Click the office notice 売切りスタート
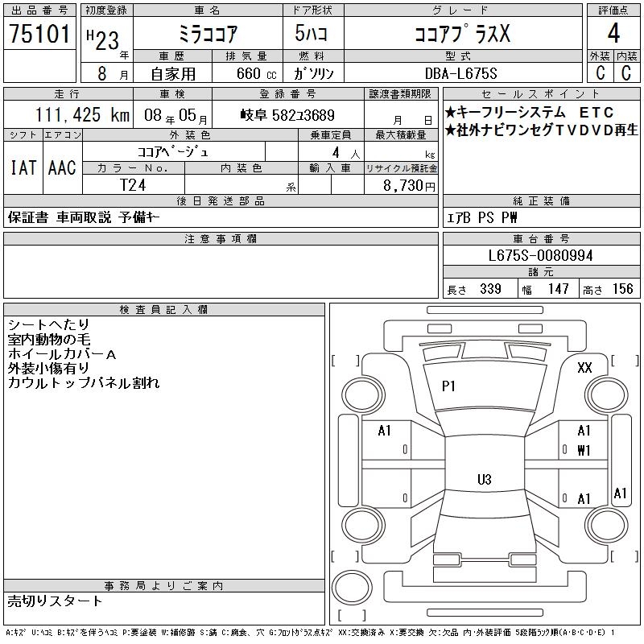Viewport: 644px width, 644px height. (55, 601)
